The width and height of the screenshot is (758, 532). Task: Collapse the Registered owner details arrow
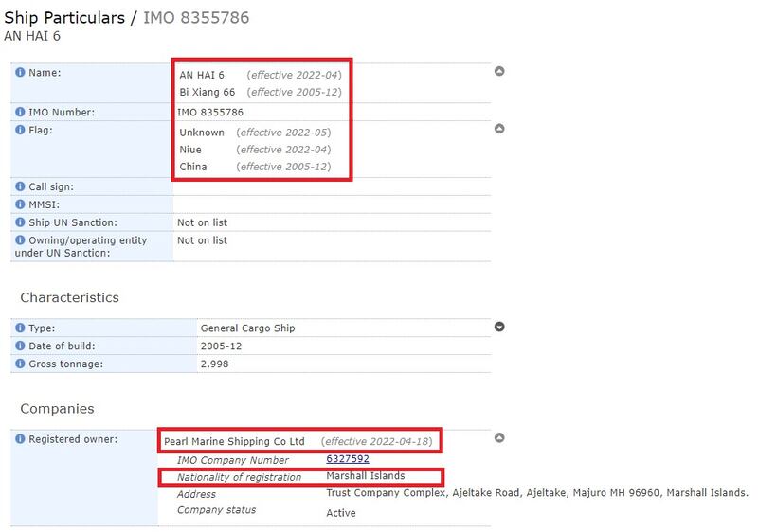tap(499, 437)
